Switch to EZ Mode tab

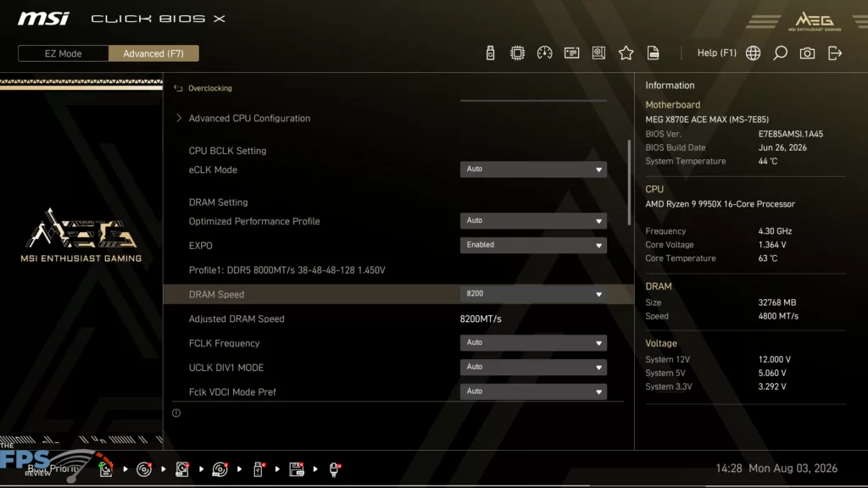(x=63, y=53)
